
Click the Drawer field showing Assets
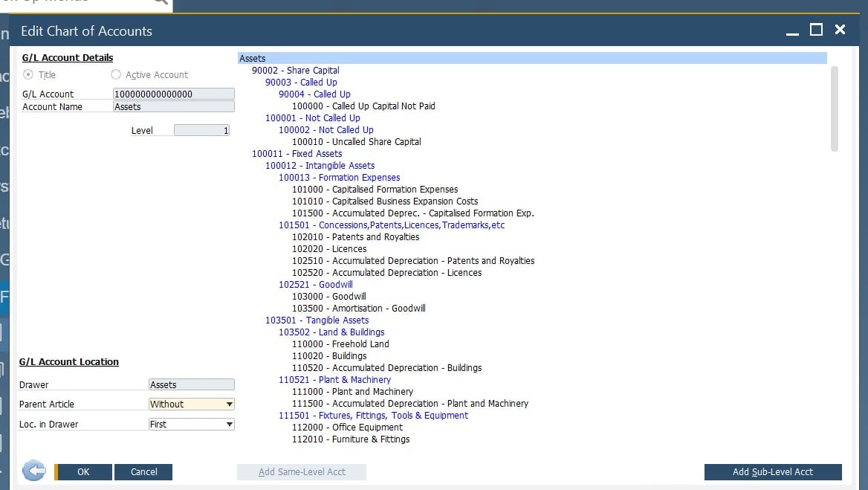[x=191, y=385]
